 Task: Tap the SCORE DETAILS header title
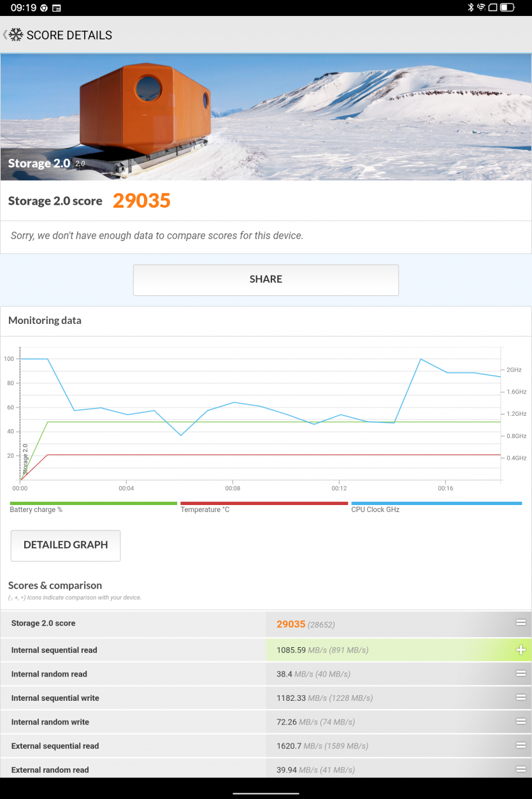coord(69,35)
